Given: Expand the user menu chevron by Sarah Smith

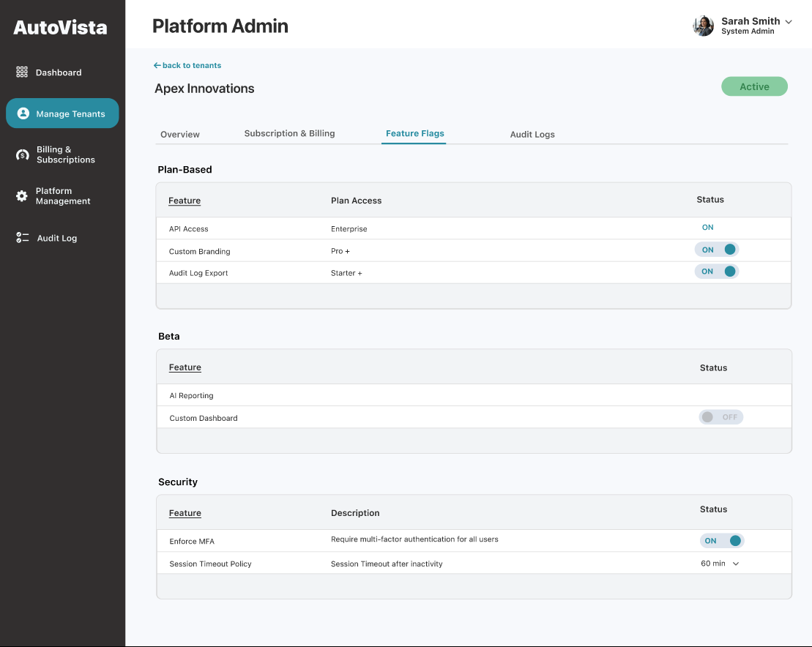Looking at the screenshot, I should pyautogui.click(x=789, y=22).
